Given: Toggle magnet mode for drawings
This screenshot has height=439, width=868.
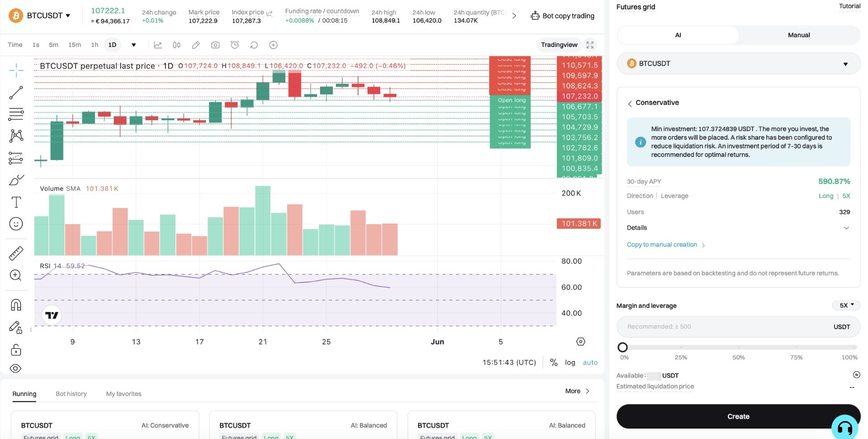Looking at the screenshot, I should tap(16, 305).
